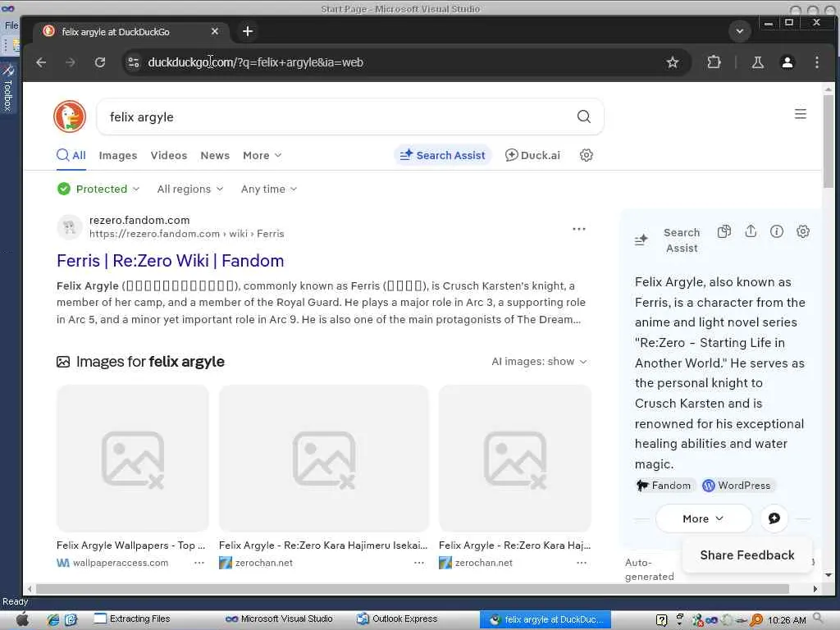Click the Search Assist button

coord(442,155)
